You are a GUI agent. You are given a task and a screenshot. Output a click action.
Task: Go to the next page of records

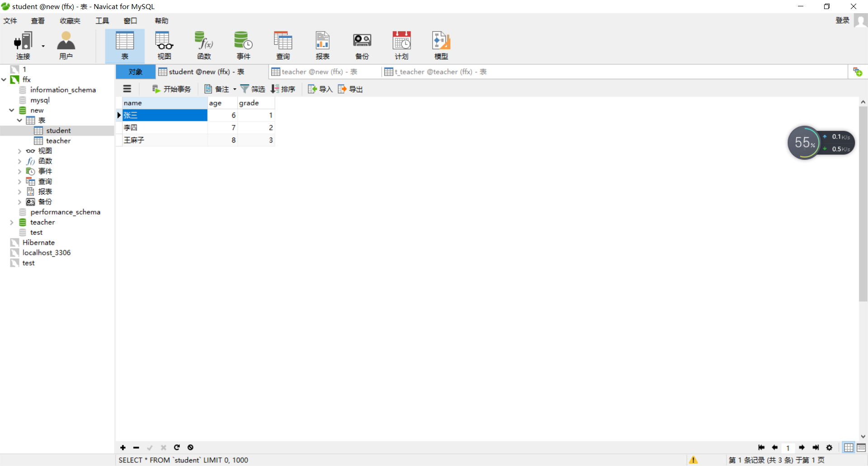click(x=802, y=447)
